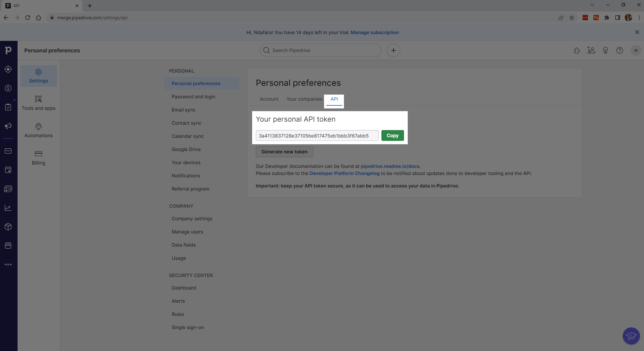
Task: Select the What's new lightbulb icon
Action: pyautogui.click(x=606, y=50)
